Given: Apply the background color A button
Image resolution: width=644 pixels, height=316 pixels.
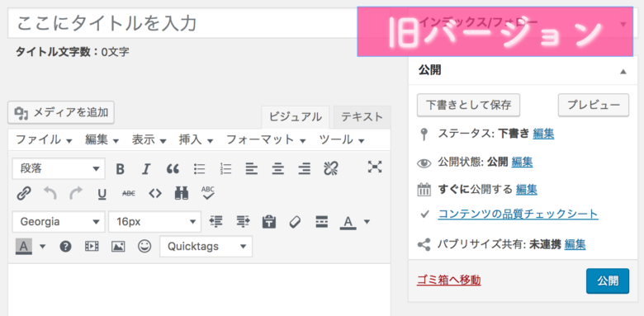Looking at the screenshot, I should coord(24,247).
